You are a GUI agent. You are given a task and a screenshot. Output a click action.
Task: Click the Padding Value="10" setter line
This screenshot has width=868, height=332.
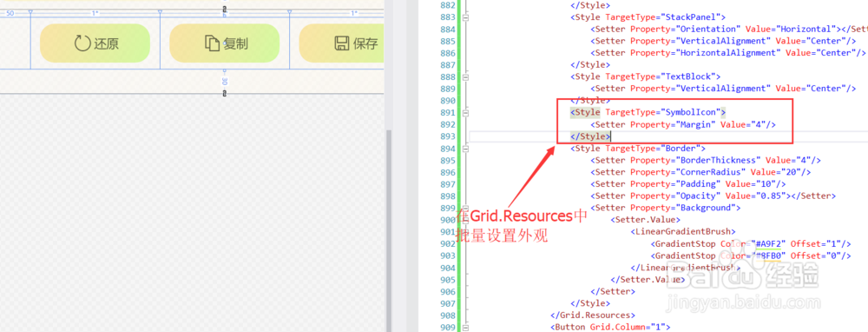point(688,184)
